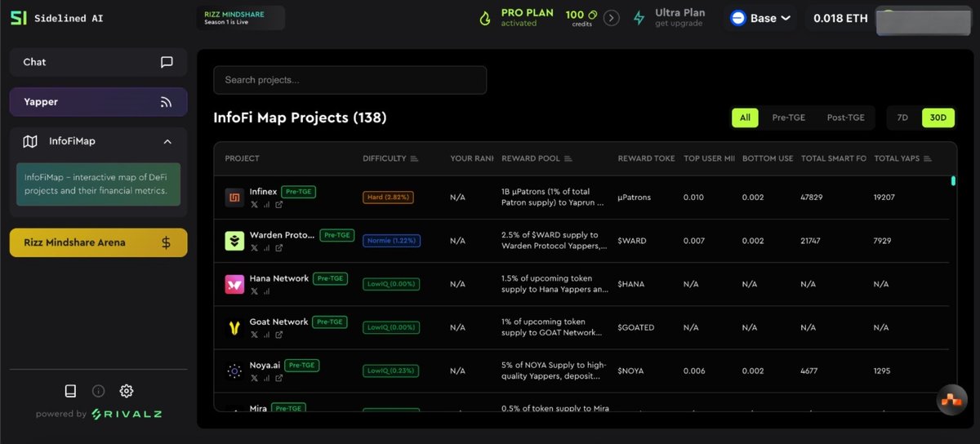Open the Chat section
The image size is (980, 444).
pyautogui.click(x=98, y=62)
